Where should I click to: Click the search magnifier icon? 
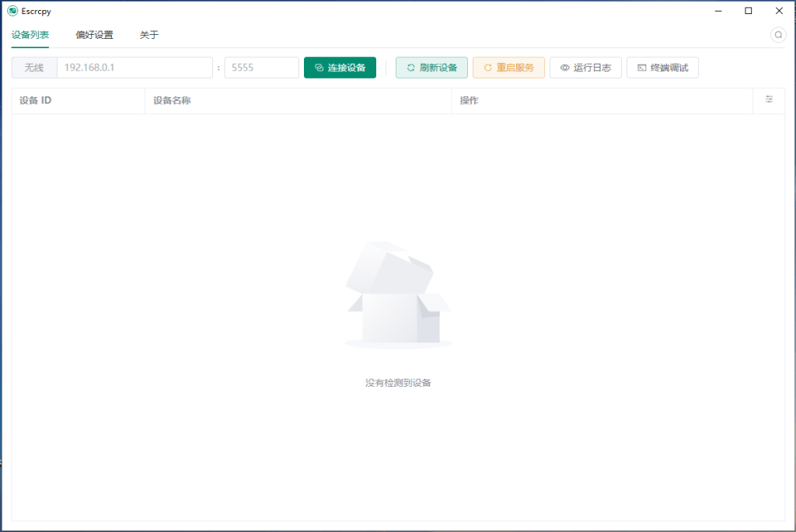click(x=777, y=35)
